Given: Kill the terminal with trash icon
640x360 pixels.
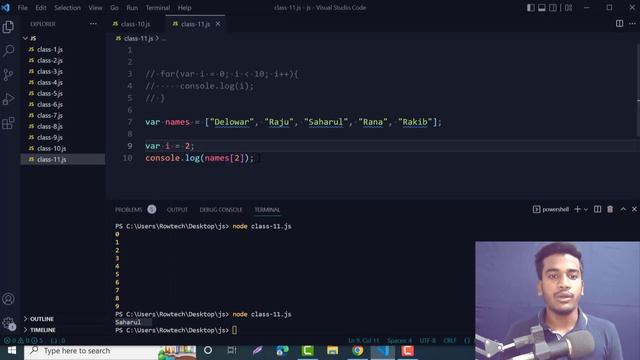Looking at the screenshot, I should pyautogui.click(x=610, y=209).
